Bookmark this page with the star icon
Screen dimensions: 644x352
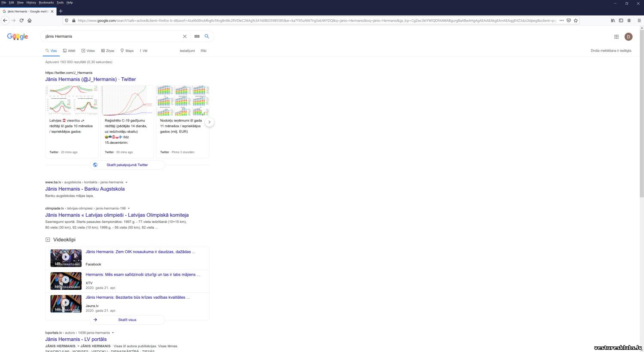(576, 20)
